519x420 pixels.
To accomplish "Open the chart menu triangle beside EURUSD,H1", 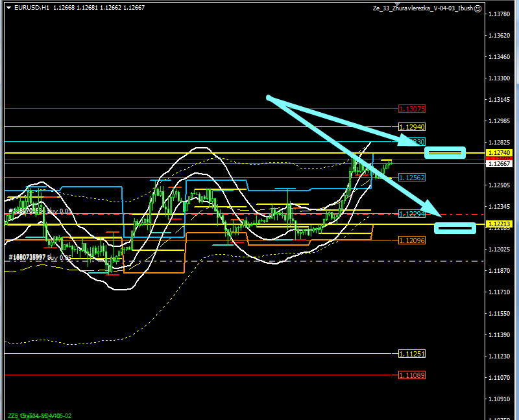I will pyautogui.click(x=9, y=8).
